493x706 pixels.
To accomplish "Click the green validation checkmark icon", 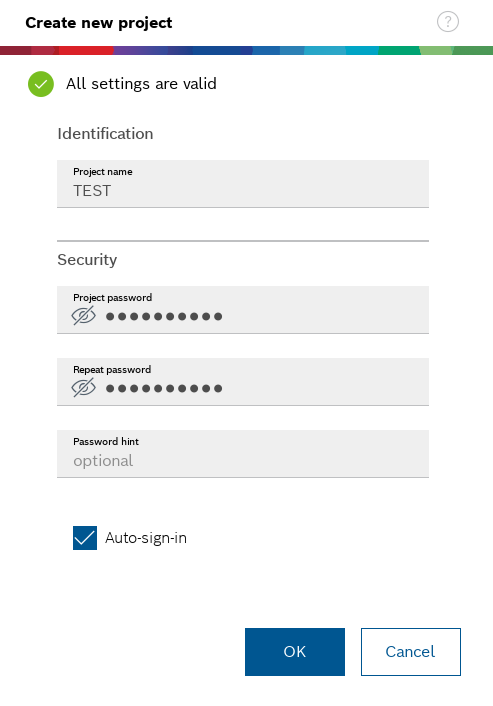I will click(41, 84).
